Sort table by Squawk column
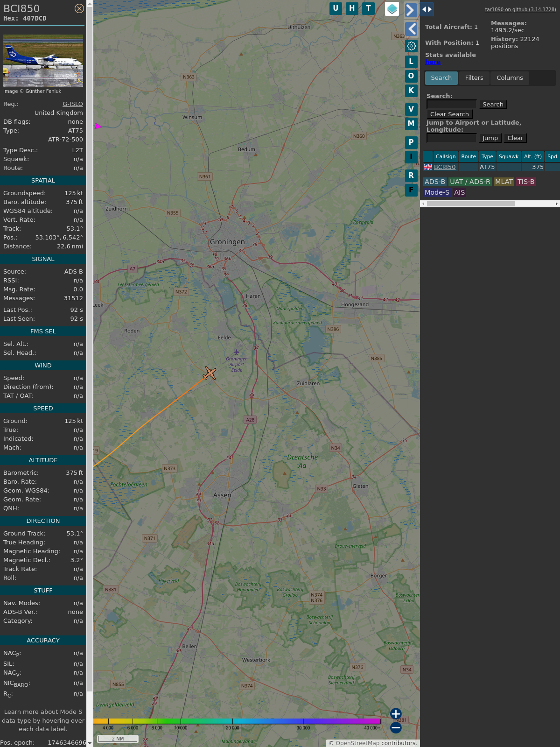The image size is (560, 747). click(x=509, y=157)
